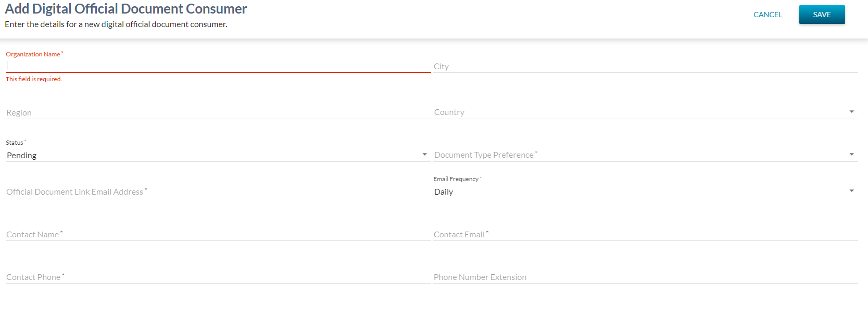Click the Country placeholder text
Image resolution: width=868 pixels, height=319 pixels.
click(x=449, y=112)
